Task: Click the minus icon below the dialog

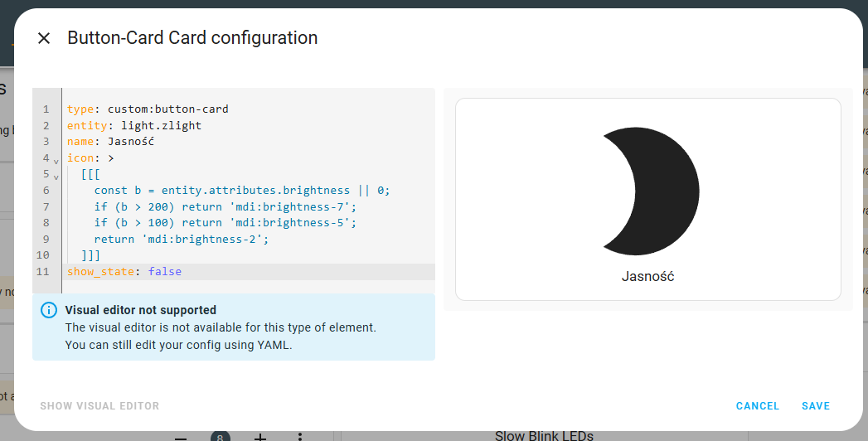Action: (x=181, y=438)
